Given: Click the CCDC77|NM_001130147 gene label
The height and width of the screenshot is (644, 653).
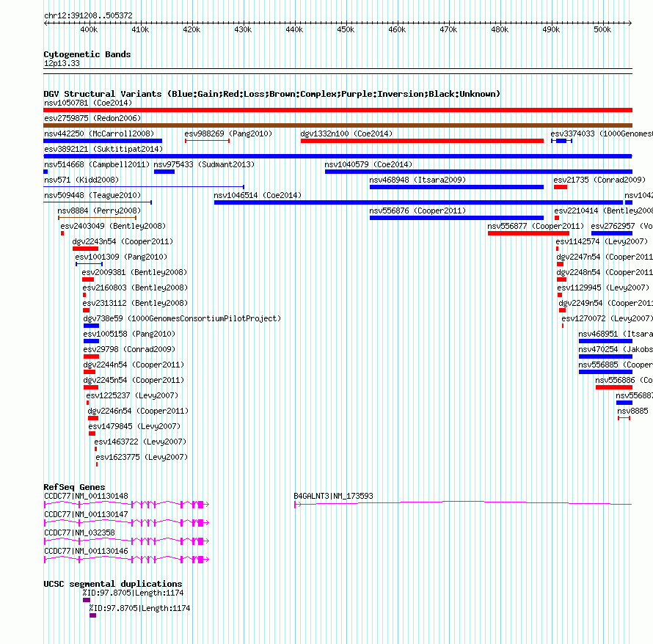Looking at the screenshot, I should coord(86,514).
